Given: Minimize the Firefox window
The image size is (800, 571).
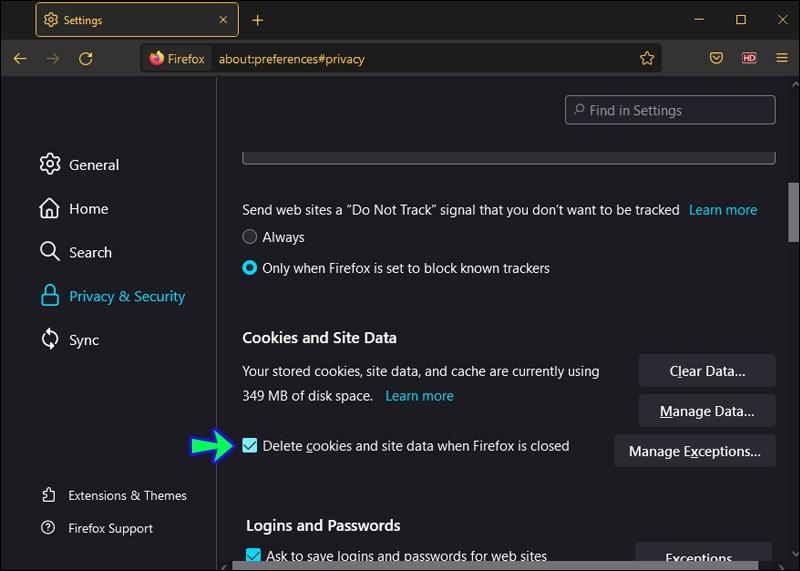Looking at the screenshot, I should [x=699, y=20].
